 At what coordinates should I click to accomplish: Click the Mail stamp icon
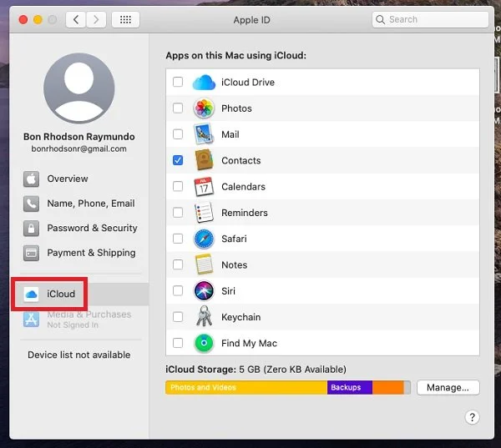204,134
